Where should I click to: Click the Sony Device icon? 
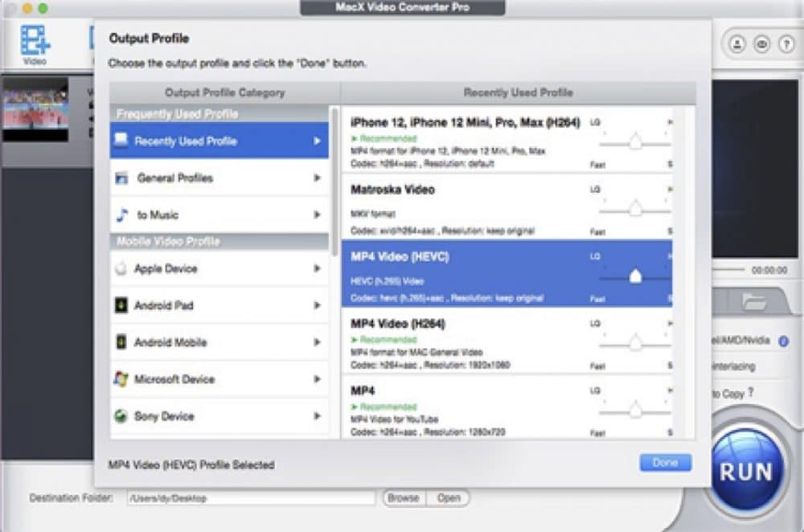[x=121, y=415]
